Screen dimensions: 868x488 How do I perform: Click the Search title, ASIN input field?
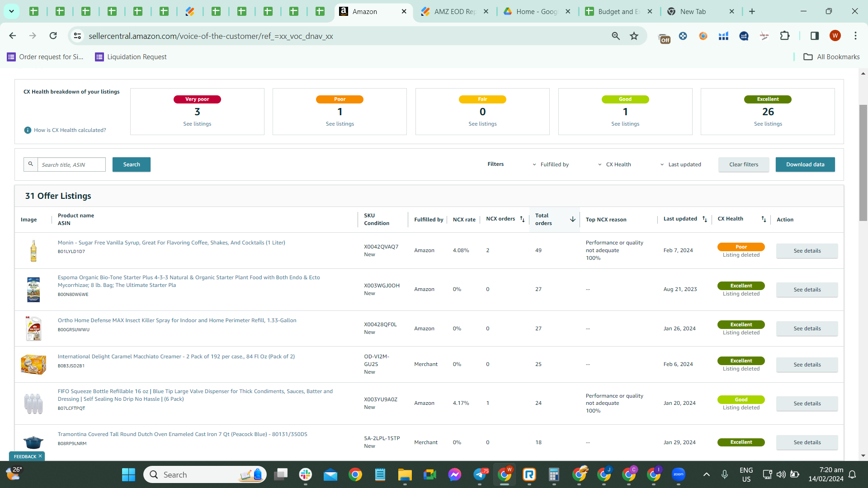tap(71, 164)
